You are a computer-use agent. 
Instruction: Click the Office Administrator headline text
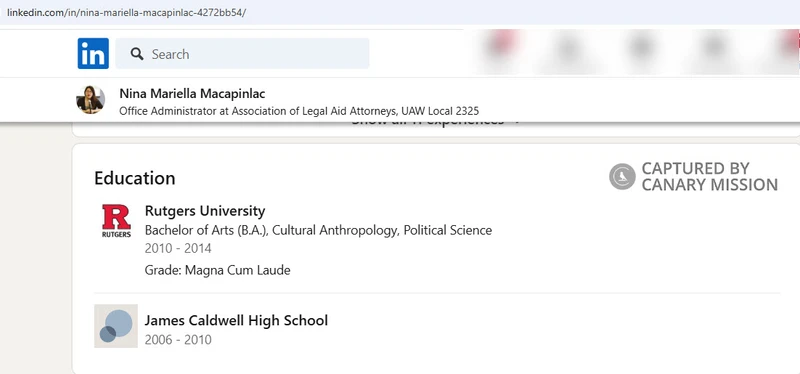point(299,111)
